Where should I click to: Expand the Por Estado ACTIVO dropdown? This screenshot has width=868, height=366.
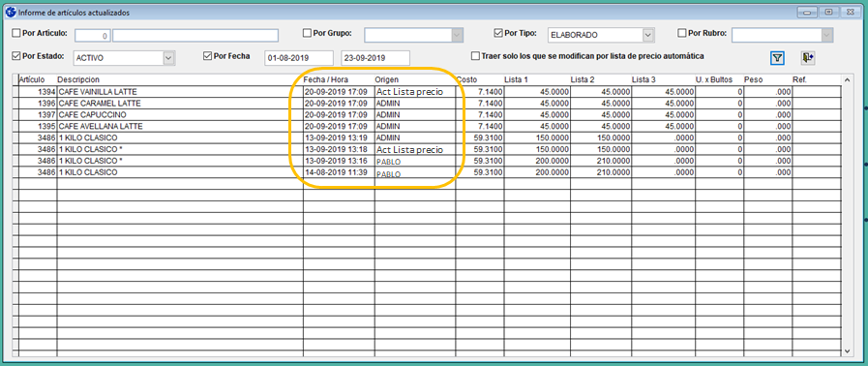168,57
